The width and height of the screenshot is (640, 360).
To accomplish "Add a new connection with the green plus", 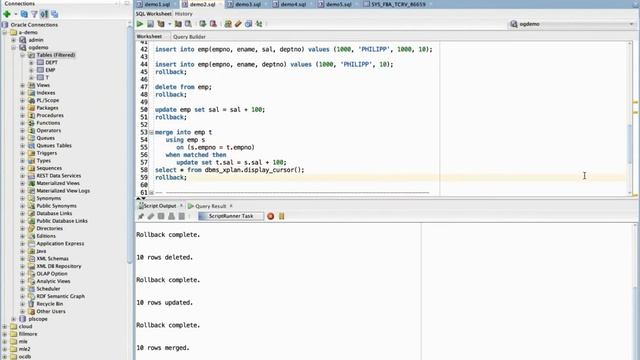I will click(7, 14).
